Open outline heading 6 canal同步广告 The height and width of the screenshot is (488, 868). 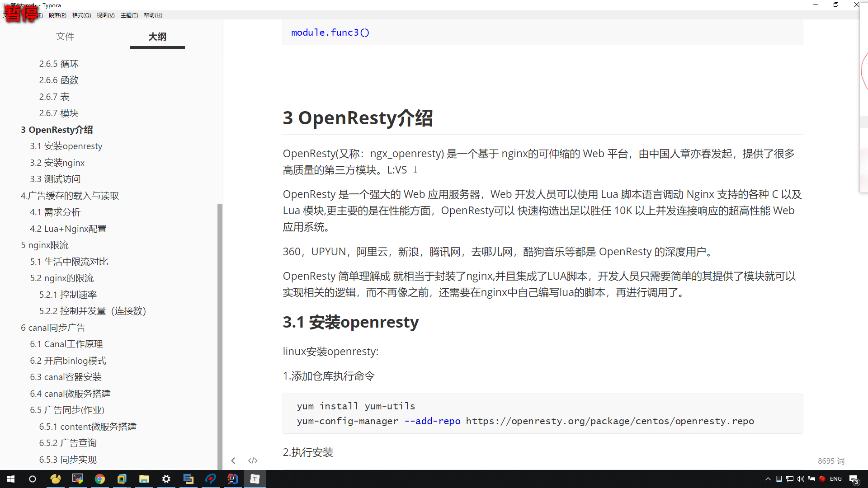53,328
